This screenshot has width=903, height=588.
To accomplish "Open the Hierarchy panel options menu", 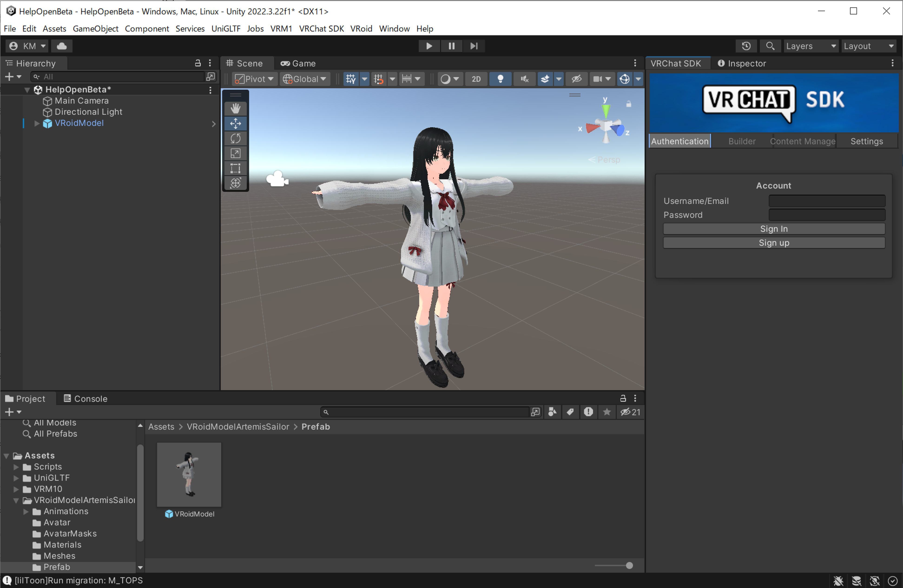I will coord(210,63).
